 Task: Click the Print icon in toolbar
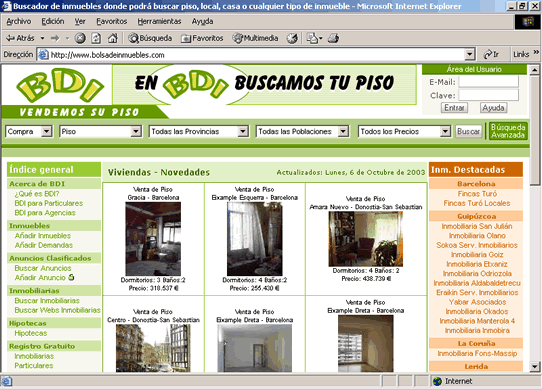[x=333, y=38]
